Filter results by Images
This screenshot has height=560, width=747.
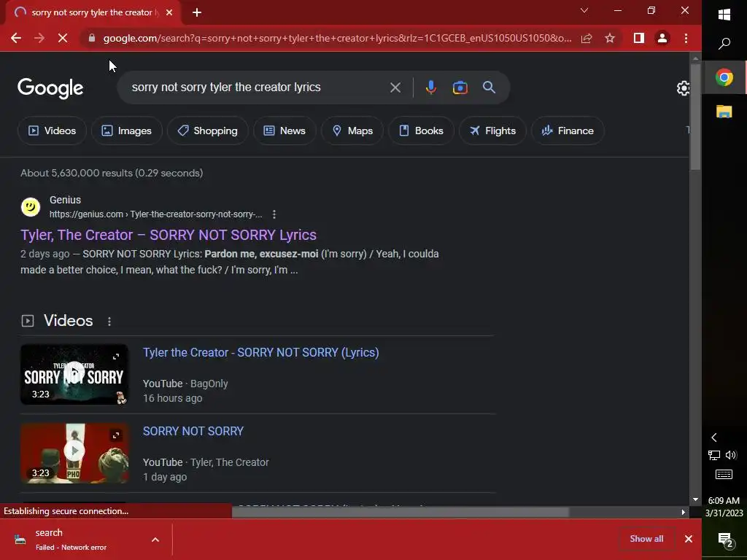(127, 131)
